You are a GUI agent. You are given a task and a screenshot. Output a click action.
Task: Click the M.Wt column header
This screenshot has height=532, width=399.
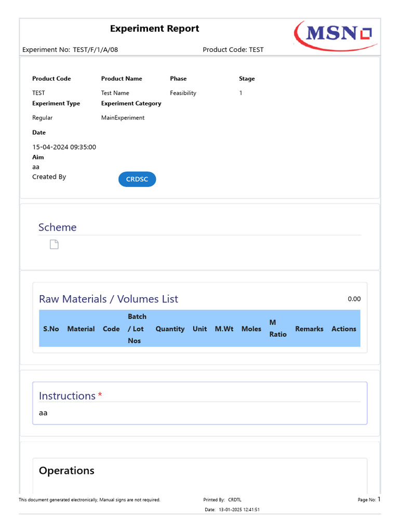click(x=224, y=329)
